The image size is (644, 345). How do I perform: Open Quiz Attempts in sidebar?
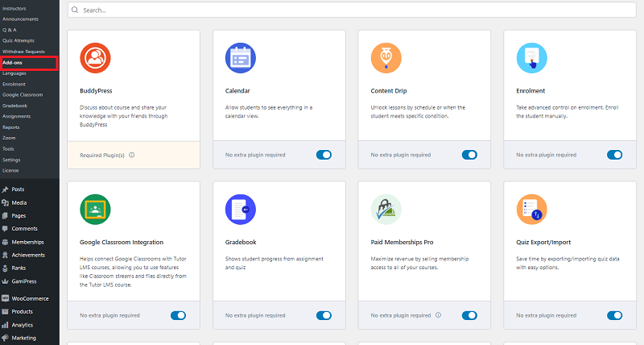pos(18,41)
